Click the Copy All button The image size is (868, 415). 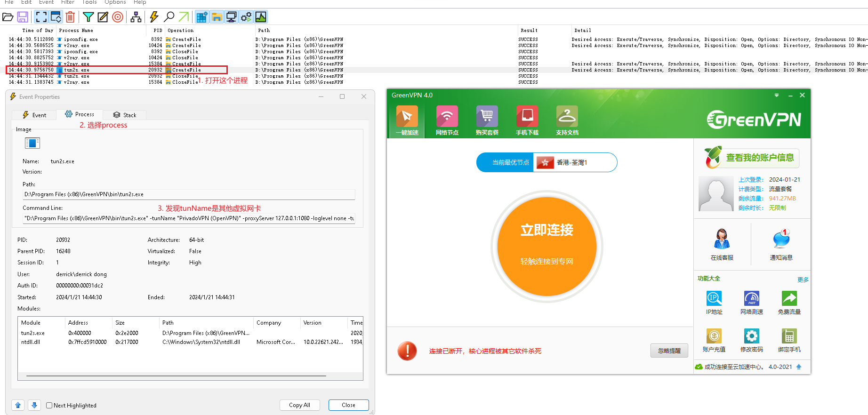pos(299,405)
